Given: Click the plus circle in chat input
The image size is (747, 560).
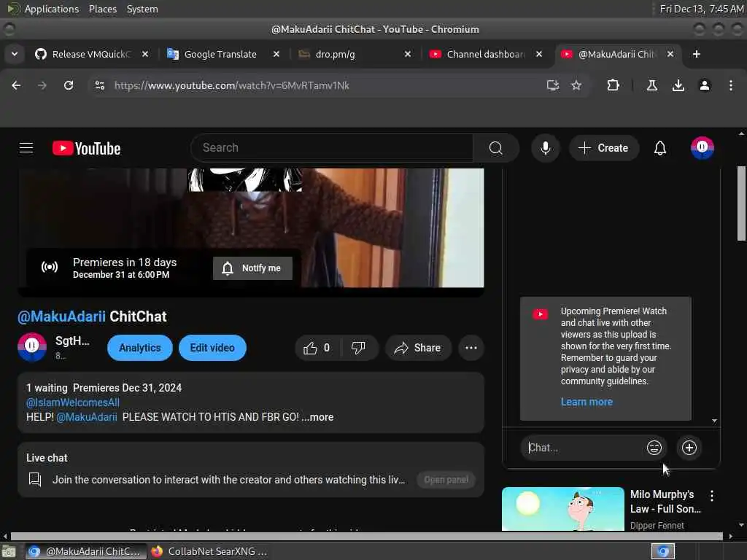Looking at the screenshot, I should [689, 448].
